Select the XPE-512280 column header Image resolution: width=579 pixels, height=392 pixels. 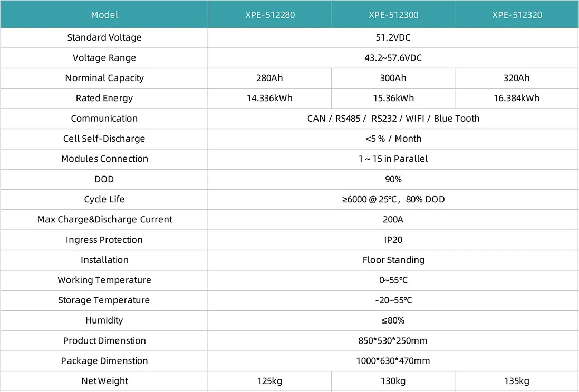click(x=269, y=15)
